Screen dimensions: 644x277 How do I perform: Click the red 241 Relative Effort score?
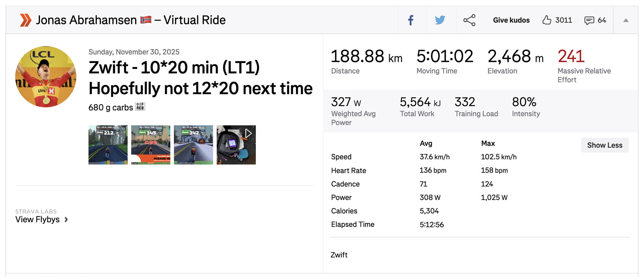[x=571, y=56]
